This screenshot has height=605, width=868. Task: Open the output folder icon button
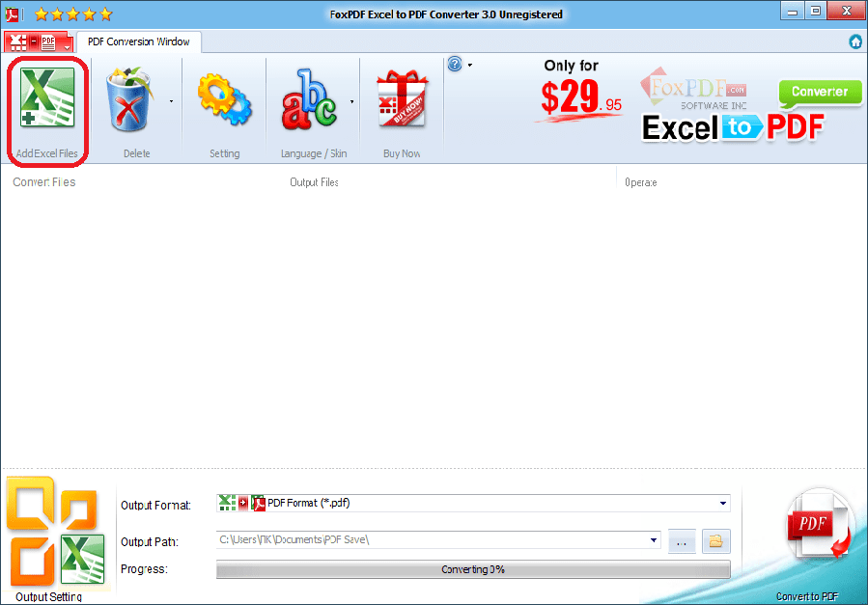pos(714,541)
